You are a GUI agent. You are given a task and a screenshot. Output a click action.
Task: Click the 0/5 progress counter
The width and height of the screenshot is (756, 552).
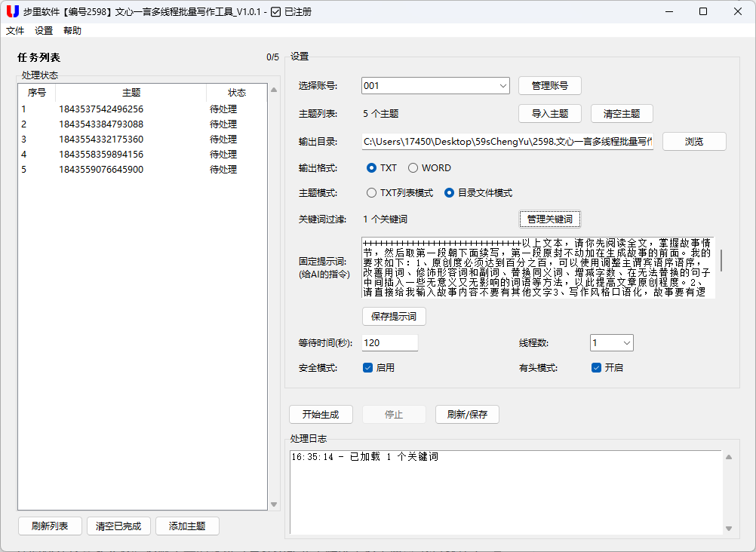point(272,57)
